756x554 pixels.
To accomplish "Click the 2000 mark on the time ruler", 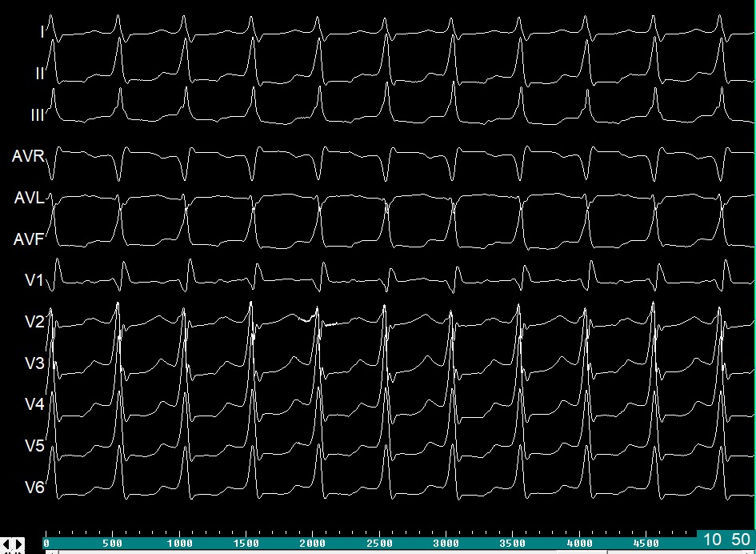I will click(313, 544).
